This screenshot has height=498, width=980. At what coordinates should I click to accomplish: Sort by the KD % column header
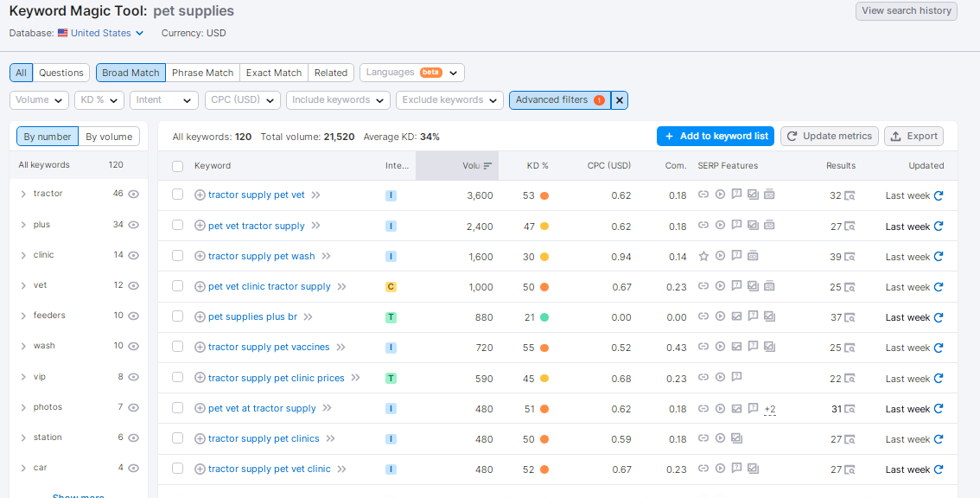click(538, 166)
